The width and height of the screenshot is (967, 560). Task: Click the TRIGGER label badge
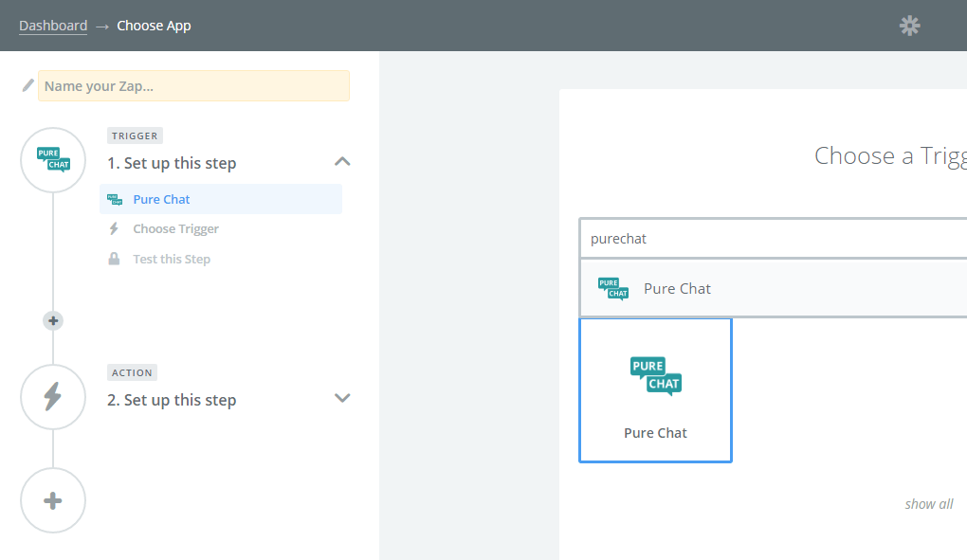(135, 135)
